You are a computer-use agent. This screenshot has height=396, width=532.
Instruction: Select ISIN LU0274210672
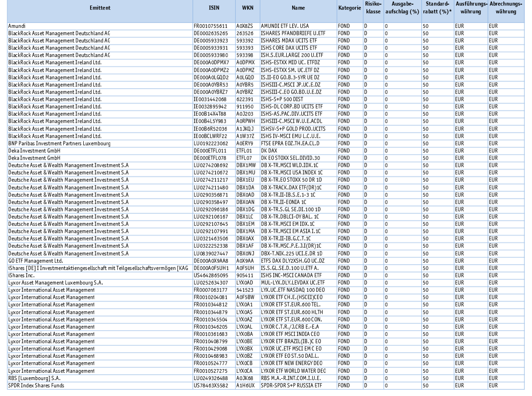coord(214,173)
